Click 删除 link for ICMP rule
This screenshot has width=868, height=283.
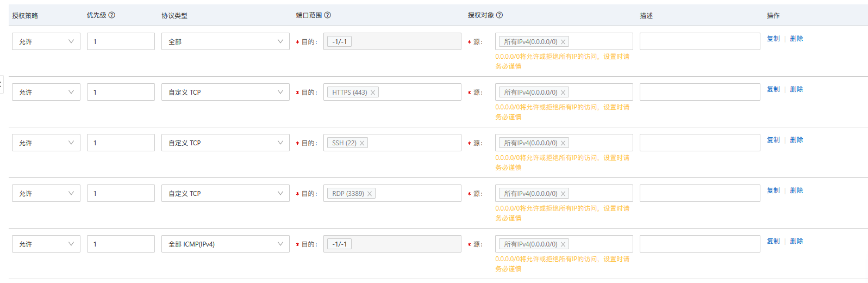coord(796,241)
